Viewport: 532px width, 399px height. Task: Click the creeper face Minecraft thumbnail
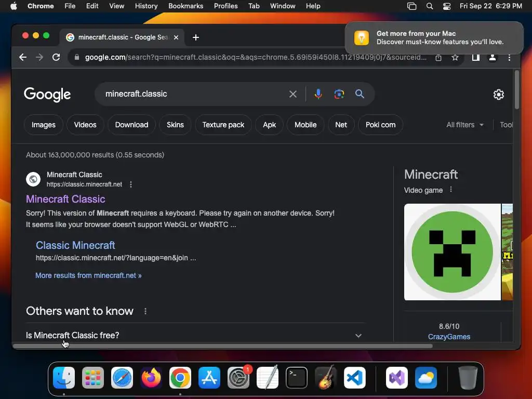pyautogui.click(x=453, y=252)
